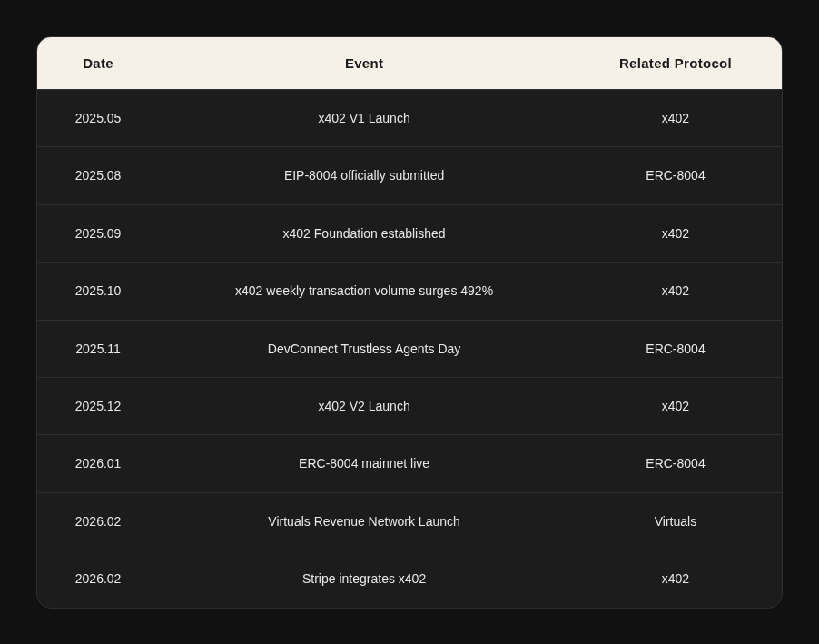Screen dimensions: 819x644
Task: Click the Date column header
Action: [x=98, y=64]
